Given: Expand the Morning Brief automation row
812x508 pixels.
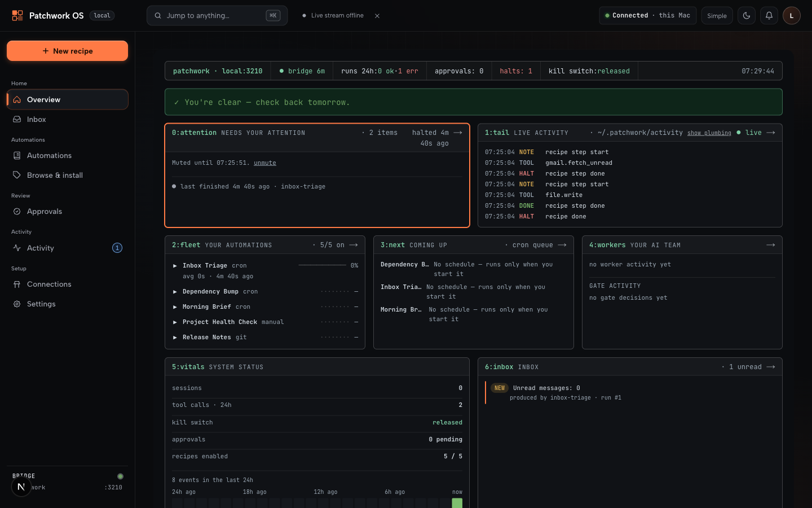Looking at the screenshot, I should 265,307.
